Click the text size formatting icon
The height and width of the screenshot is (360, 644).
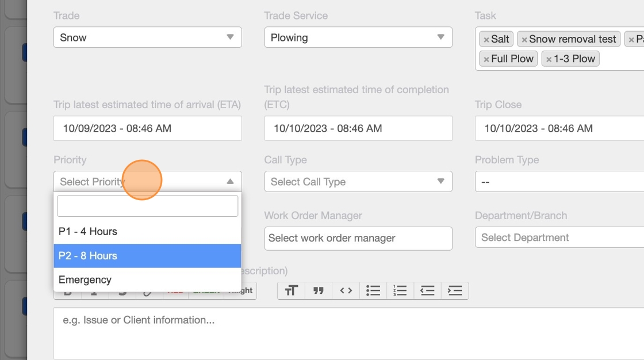(291, 290)
